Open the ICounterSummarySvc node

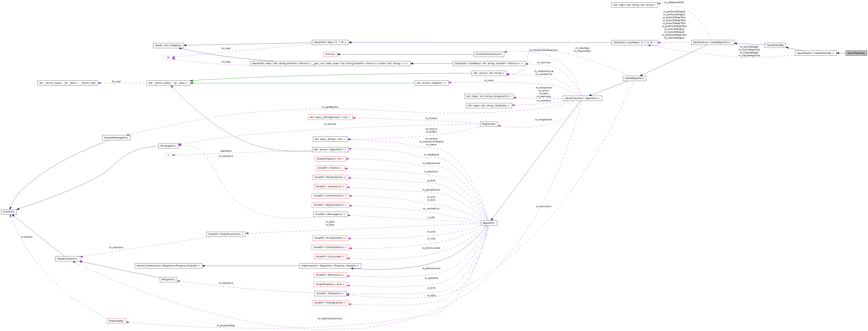489,54
